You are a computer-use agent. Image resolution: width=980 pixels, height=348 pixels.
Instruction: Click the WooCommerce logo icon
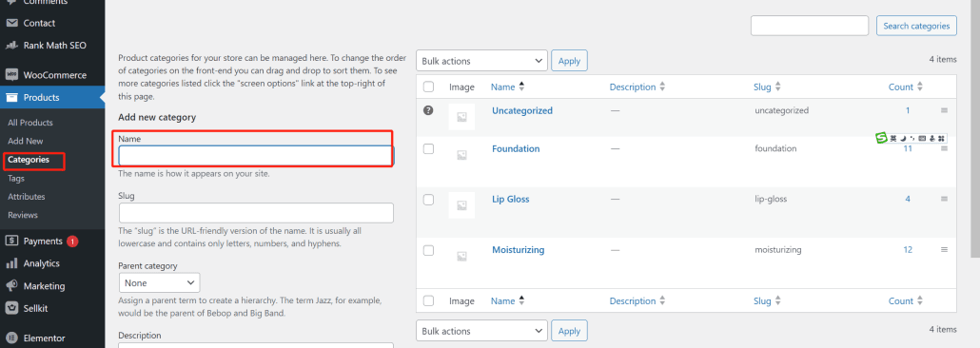click(11, 75)
